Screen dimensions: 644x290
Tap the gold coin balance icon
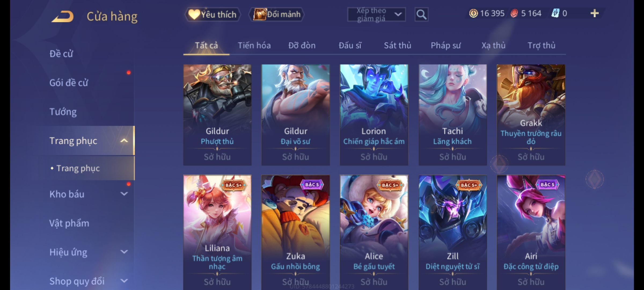[x=473, y=13]
